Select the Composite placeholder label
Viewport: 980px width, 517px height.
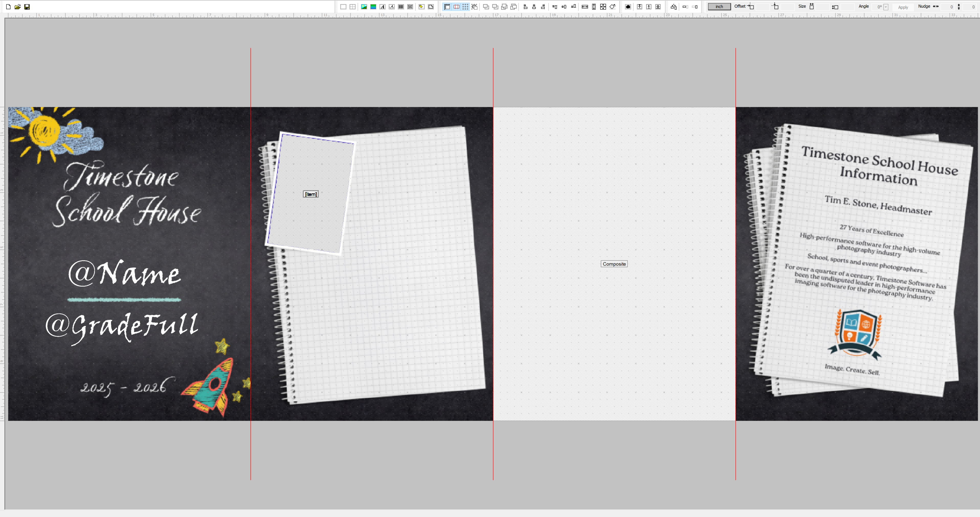click(x=614, y=264)
